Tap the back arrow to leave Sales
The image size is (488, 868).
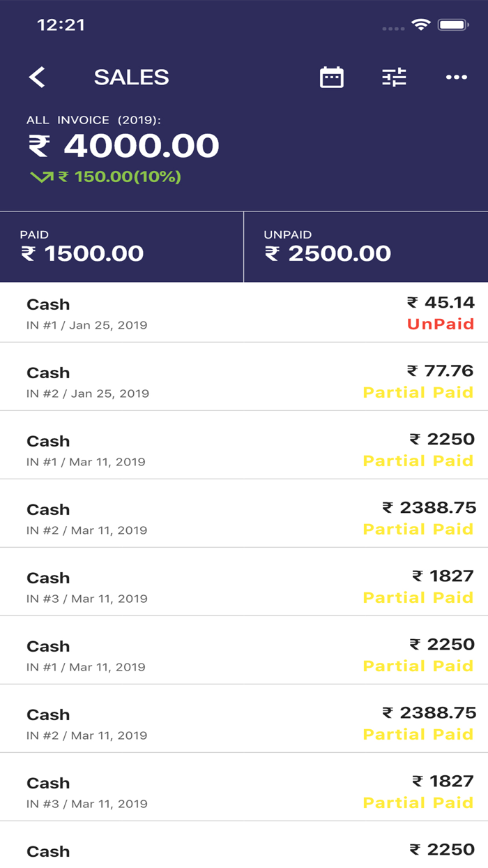(x=38, y=77)
